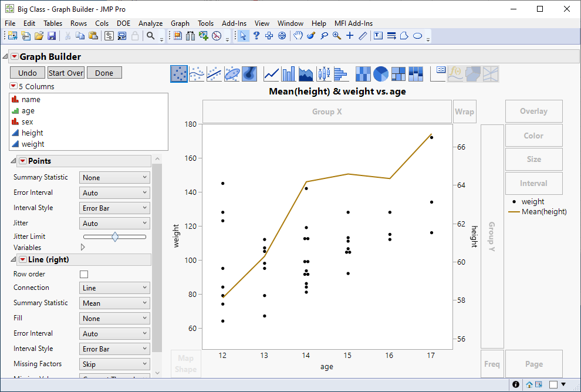Select the Line graph element icon
This screenshot has height=392, width=581.
[271, 74]
